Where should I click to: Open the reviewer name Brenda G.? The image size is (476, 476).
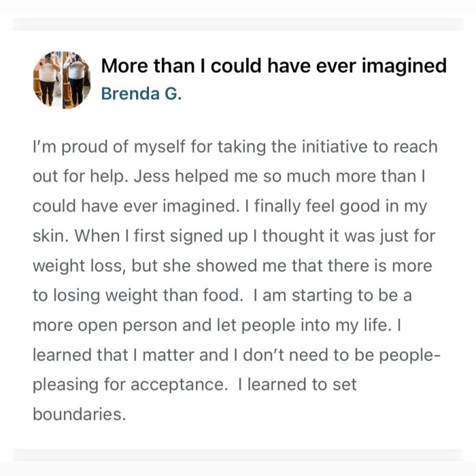(x=141, y=94)
